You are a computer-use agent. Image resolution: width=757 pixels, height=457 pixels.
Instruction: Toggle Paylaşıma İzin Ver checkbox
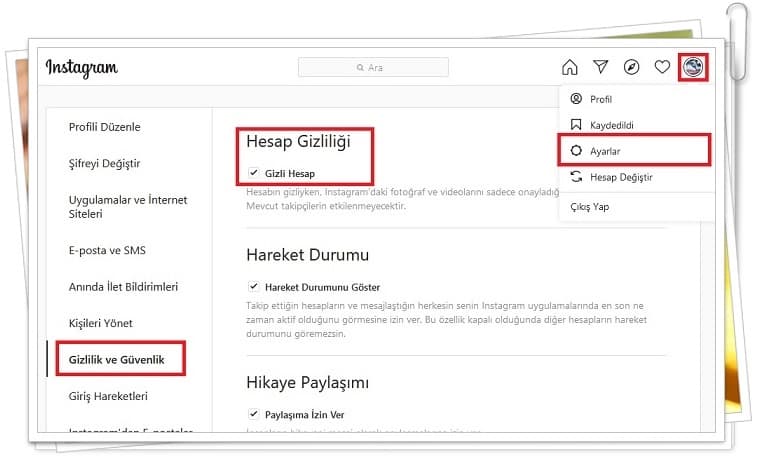(x=253, y=414)
